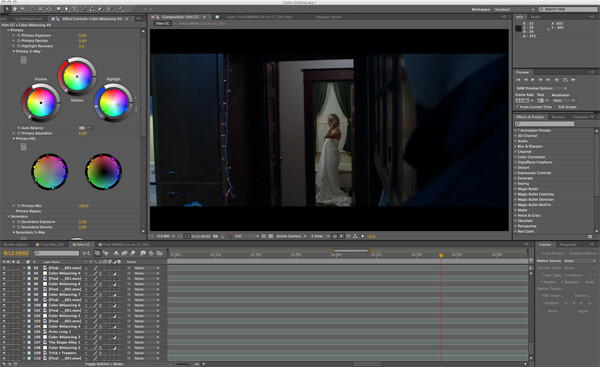Open the Active Camera view dropdown
Viewport: 600px width, 367px height.
click(291, 236)
